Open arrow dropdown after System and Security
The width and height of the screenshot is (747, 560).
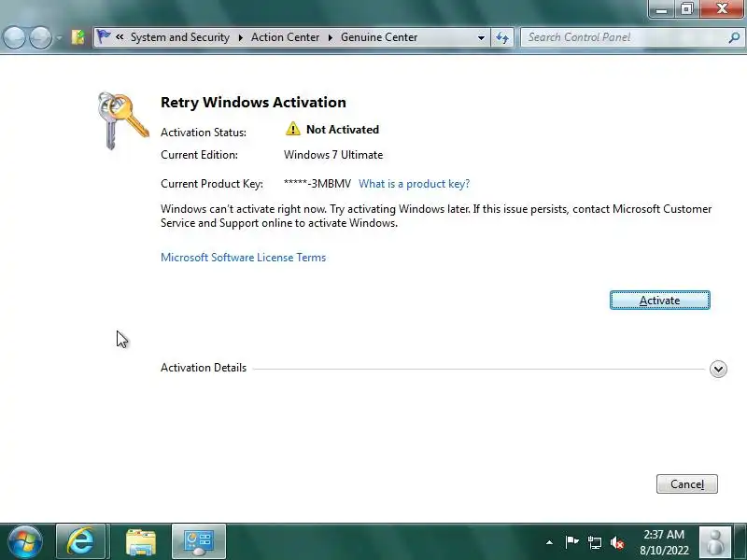[x=241, y=37]
